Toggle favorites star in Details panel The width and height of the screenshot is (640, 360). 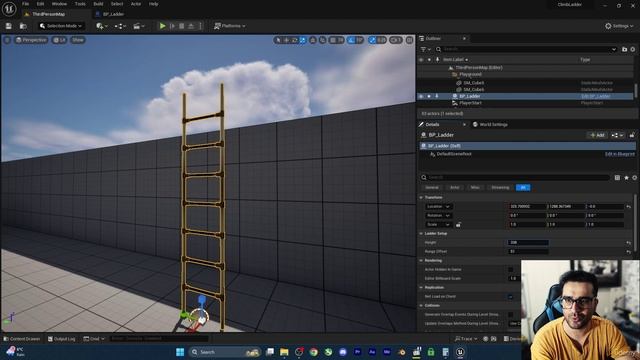pyautogui.click(x=626, y=178)
